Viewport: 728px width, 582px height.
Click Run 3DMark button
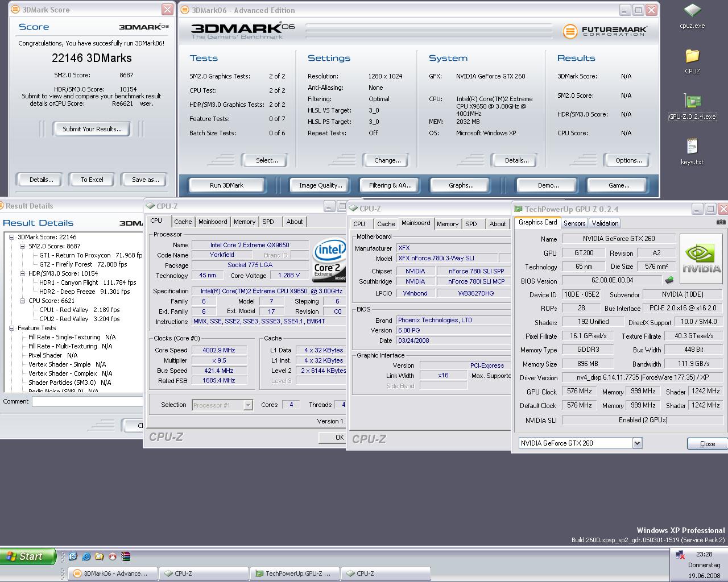[x=226, y=185]
